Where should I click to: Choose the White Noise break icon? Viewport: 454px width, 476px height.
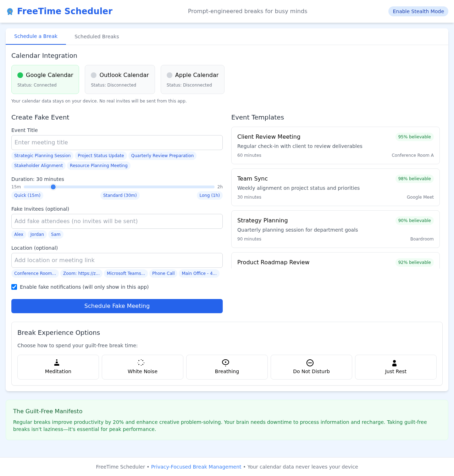141,362
